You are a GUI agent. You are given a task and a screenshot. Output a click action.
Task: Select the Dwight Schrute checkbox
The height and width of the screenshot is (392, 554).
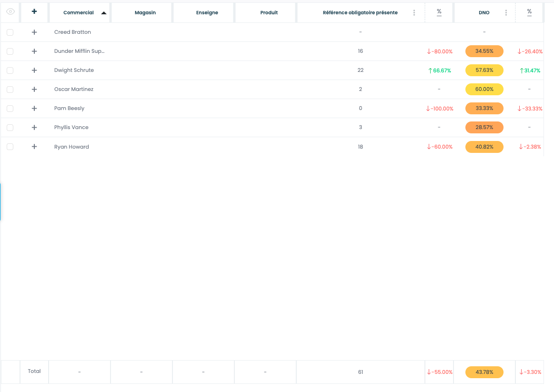coord(10,70)
